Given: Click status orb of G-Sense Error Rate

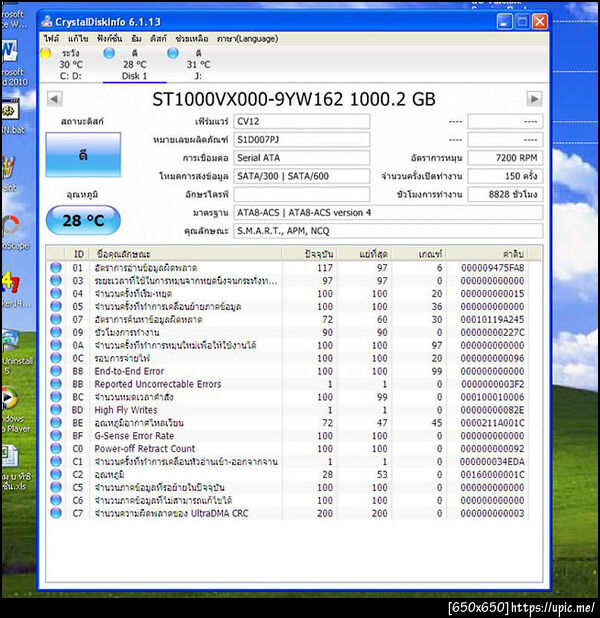Looking at the screenshot, I should pos(56,436).
